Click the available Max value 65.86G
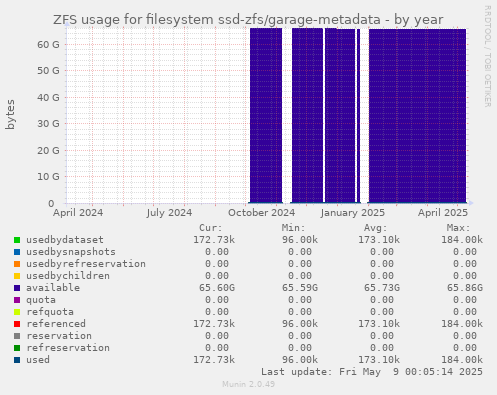Image resolution: width=497 pixels, height=395 pixels. coord(465,288)
